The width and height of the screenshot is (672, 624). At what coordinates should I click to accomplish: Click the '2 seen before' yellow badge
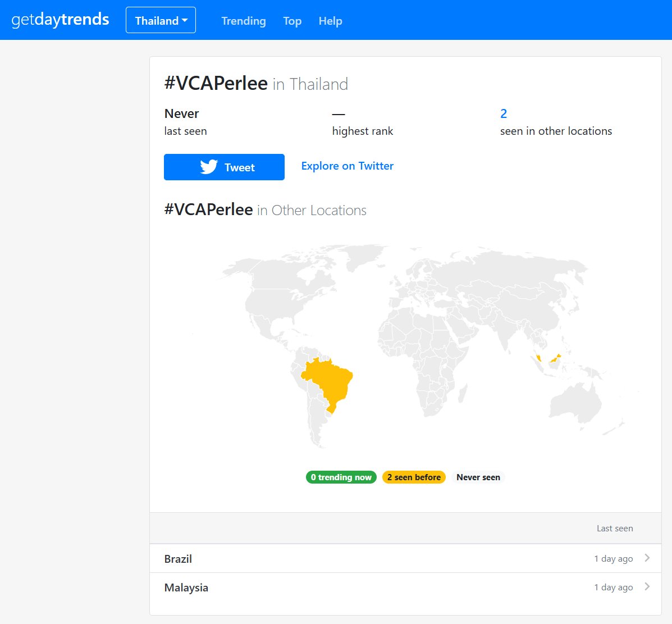click(x=414, y=477)
